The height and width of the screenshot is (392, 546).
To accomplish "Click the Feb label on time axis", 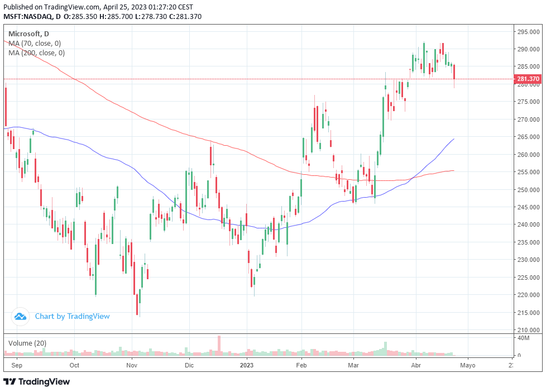I will coord(301,366).
